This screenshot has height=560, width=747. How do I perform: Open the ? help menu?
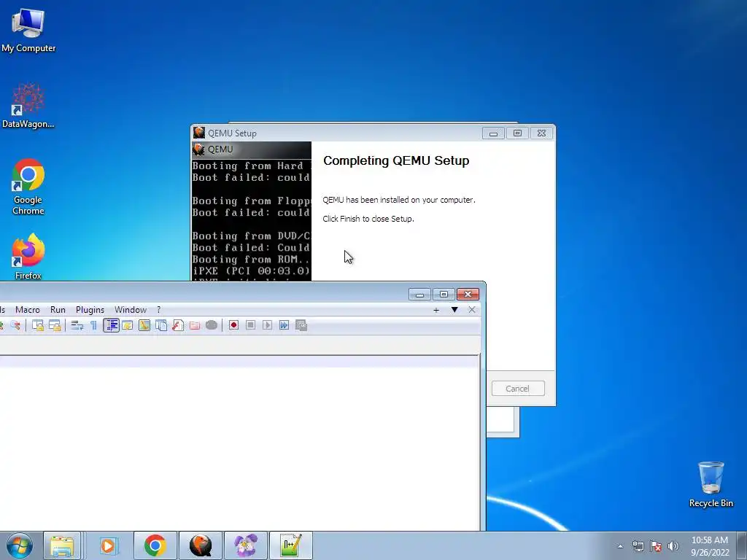[x=158, y=310]
